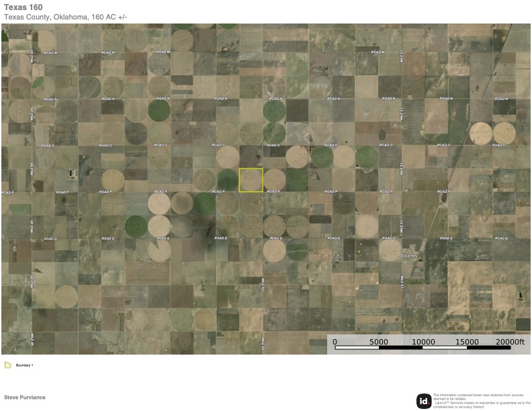Click the Land id logo icon
Screen dimensions: 532x411
point(423,401)
